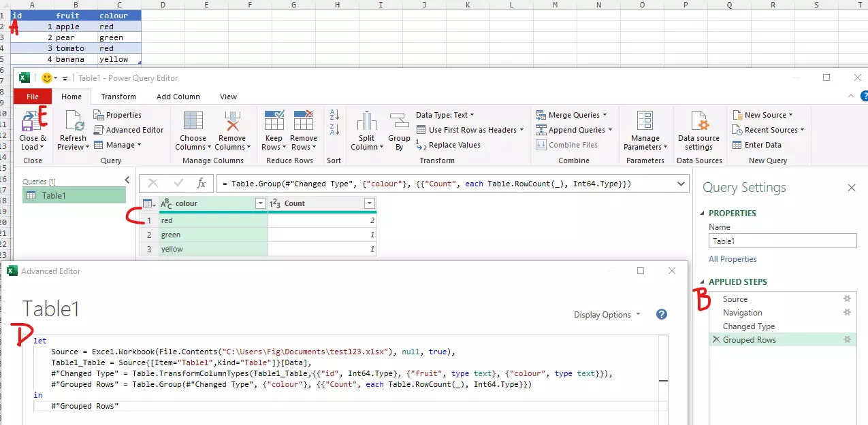Collapse the APPLIED STEPS section
Viewport: 868px width, 425px height.
703,282
